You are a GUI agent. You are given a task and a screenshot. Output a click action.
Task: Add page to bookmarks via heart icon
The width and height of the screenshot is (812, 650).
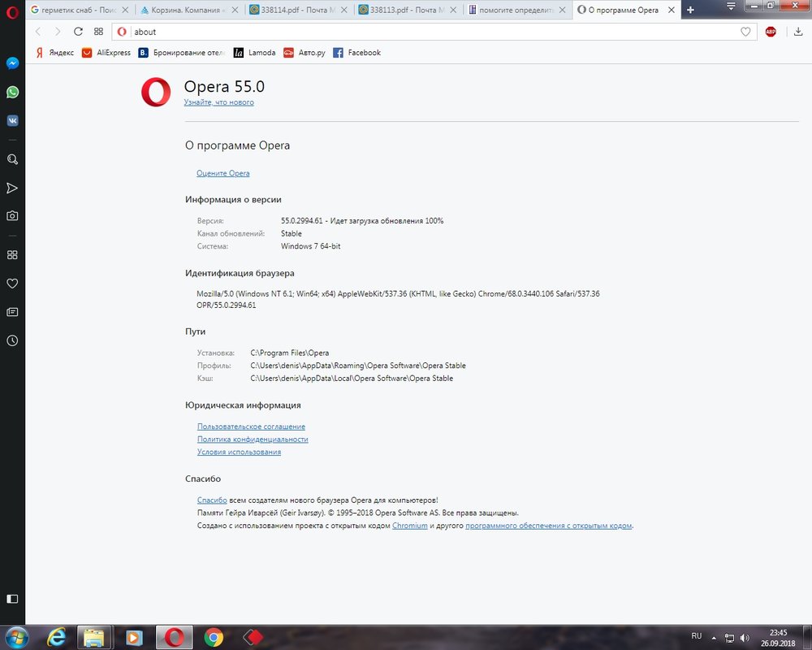coord(745,32)
